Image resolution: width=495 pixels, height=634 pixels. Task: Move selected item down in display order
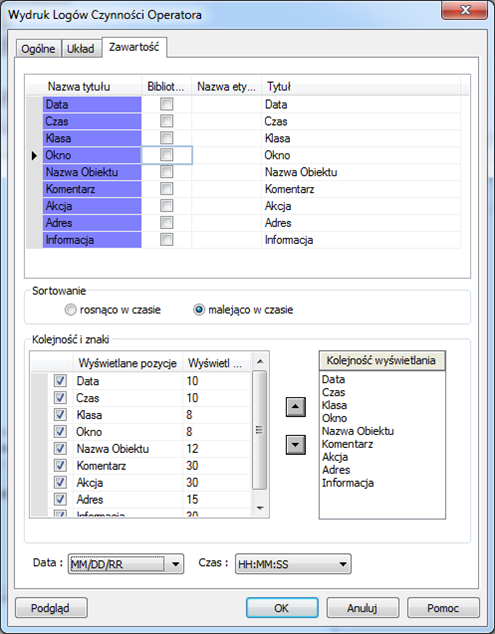296,445
